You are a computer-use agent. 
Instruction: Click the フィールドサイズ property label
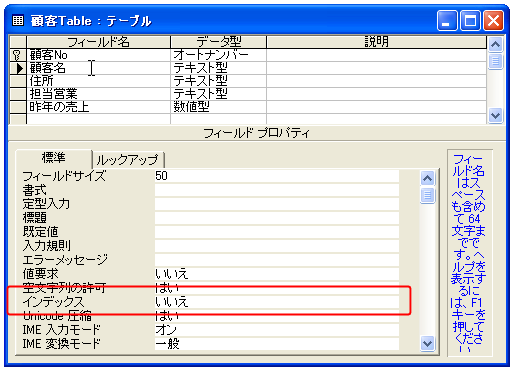pyautogui.click(x=64, y=176)
